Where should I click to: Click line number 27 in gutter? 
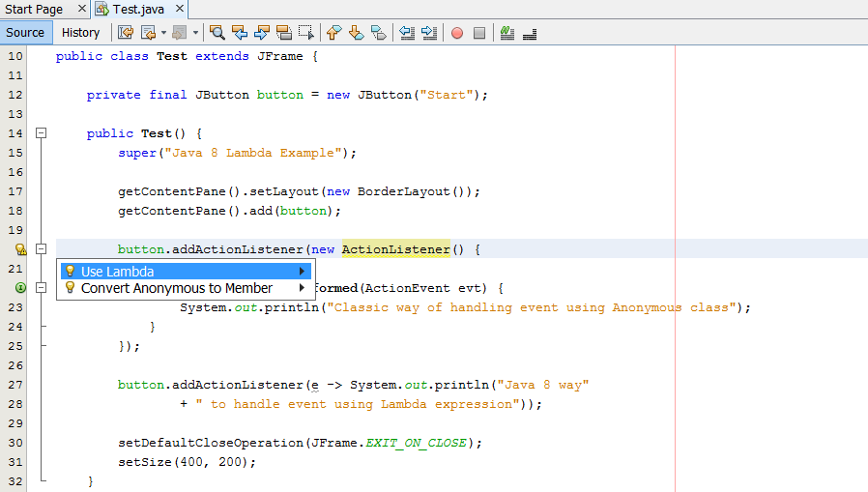[15, 385]
